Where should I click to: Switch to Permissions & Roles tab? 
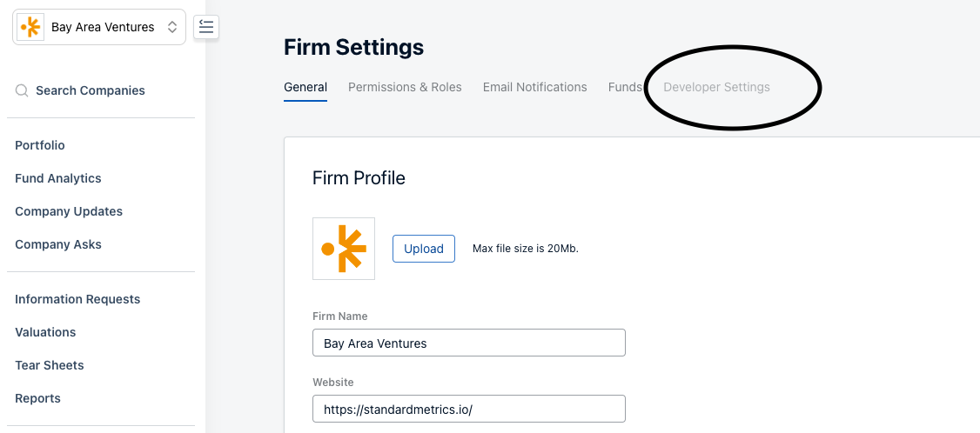click(x=405, y=87)
